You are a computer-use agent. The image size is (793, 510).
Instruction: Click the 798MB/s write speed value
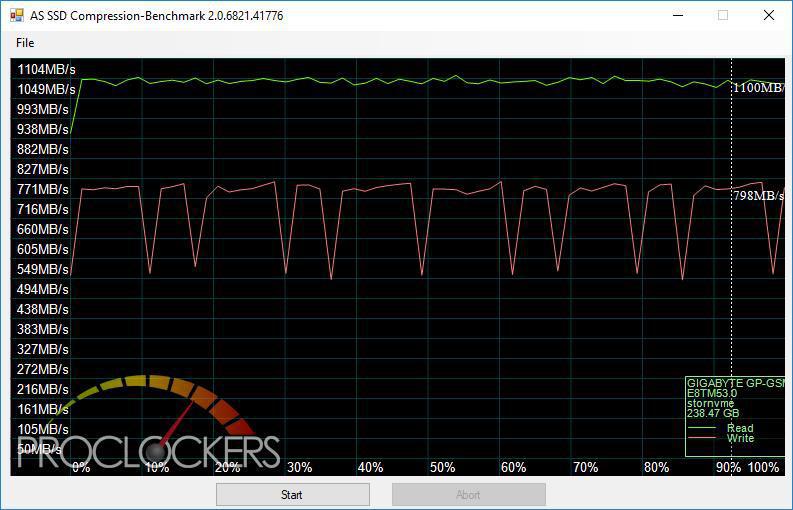(x=758, y=195)
